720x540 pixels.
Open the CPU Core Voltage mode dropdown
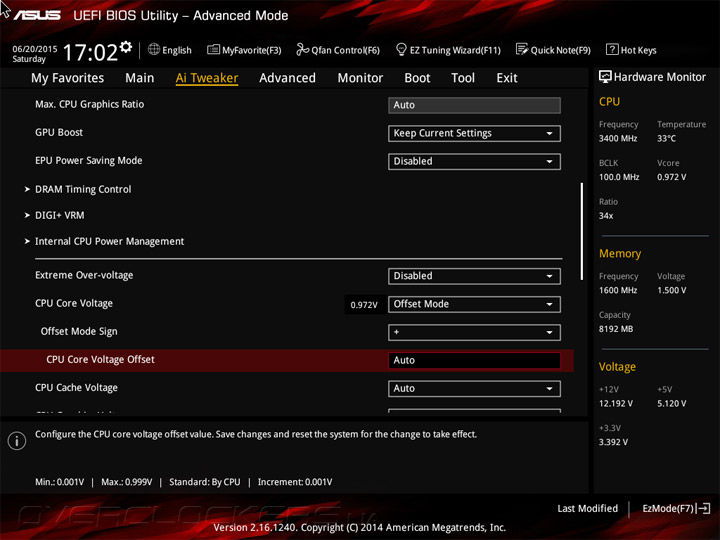coord(474,304)
